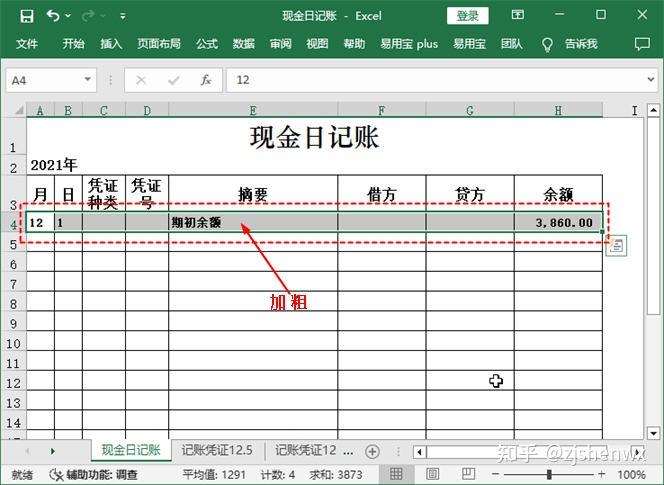Screen dimensions: 664x485
Task: Click the 100% zoom level button
Action: pos(630,474)
